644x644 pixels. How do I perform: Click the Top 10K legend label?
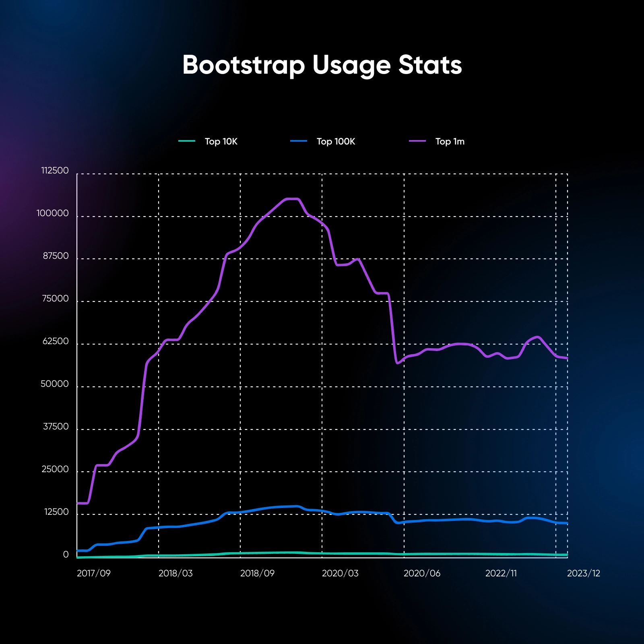pyautogui.click(x=221, y=141)
